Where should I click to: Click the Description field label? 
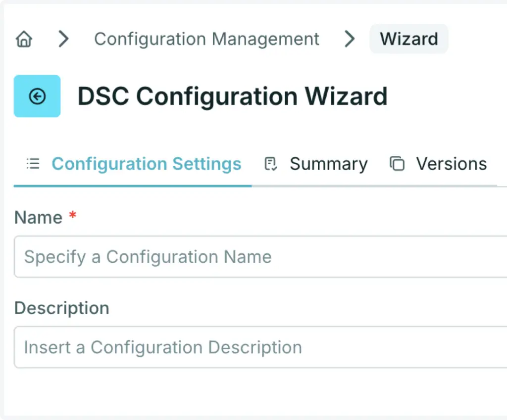[61, 308]
